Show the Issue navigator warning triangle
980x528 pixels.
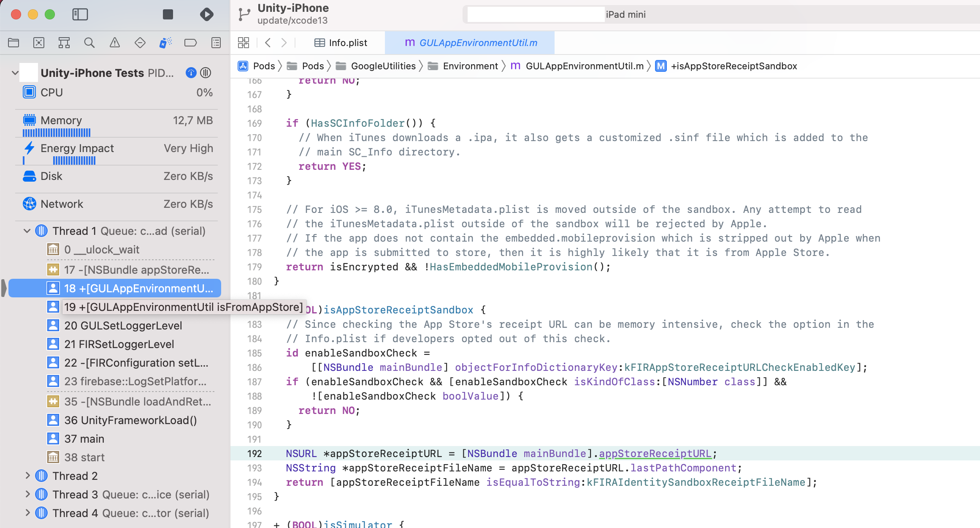tap(115, 43)
